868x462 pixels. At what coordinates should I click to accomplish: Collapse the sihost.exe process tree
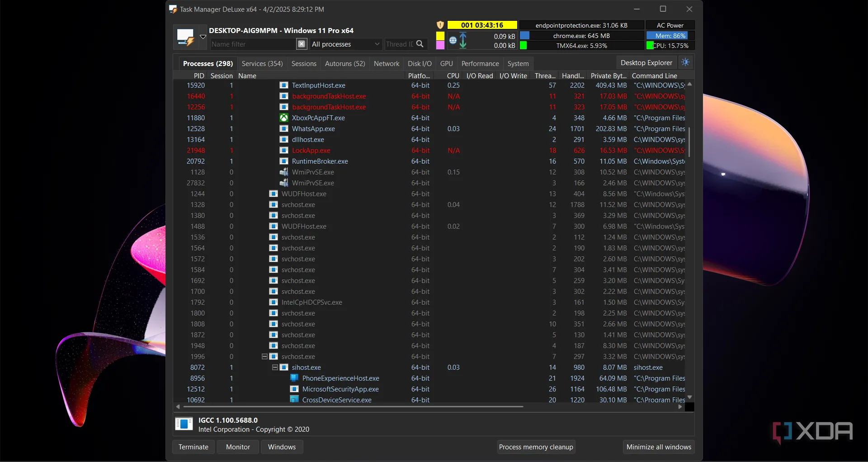pos(275,368)
